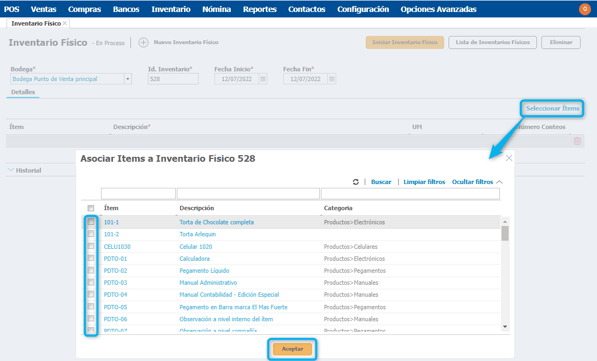Image resolution: width=597 pixels, height=361 pixels.
Task: Click the Seleccionar Ítems link
Action: (x=552, y=109)
